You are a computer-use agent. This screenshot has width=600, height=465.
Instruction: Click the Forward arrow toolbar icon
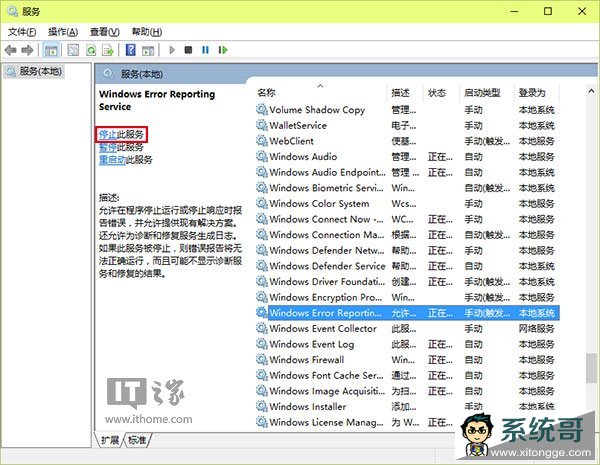tap(27, 50)
